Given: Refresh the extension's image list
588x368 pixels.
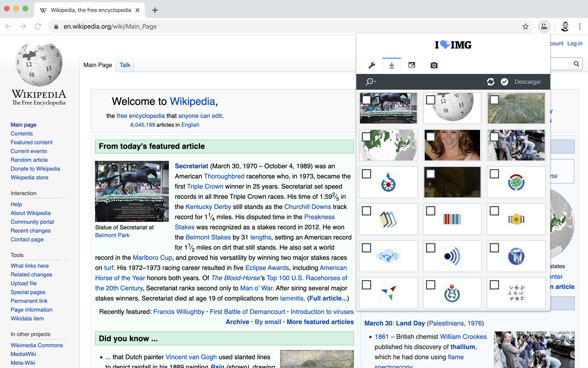Looking at the screenshot, I should click(x=491, y=82).
